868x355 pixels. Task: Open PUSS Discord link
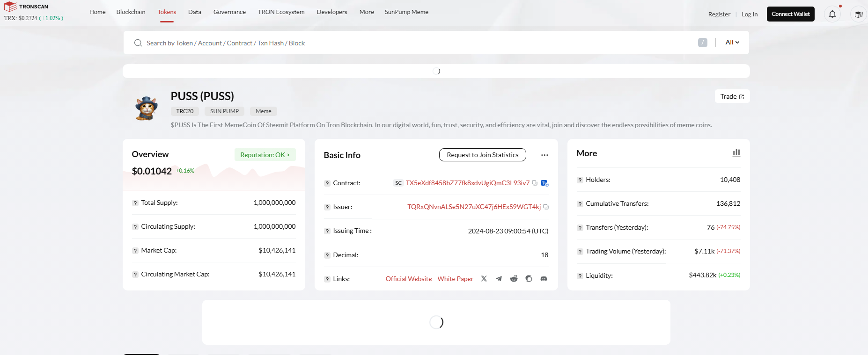point(544,279)
